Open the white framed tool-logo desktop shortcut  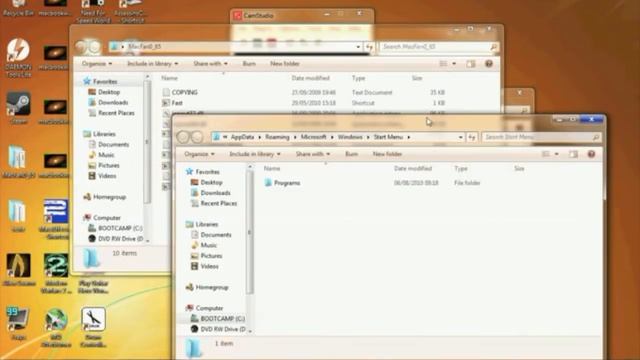93,327
